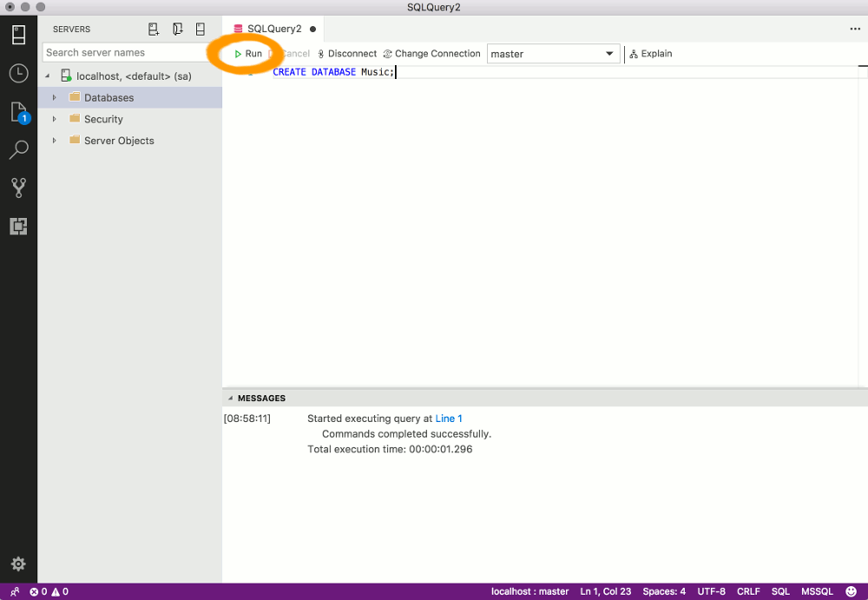The width and height of the screenshot is (868, 600).
Task: Open the Search magnifier icon
Action: pyautogui.click(x=18, y=149)
